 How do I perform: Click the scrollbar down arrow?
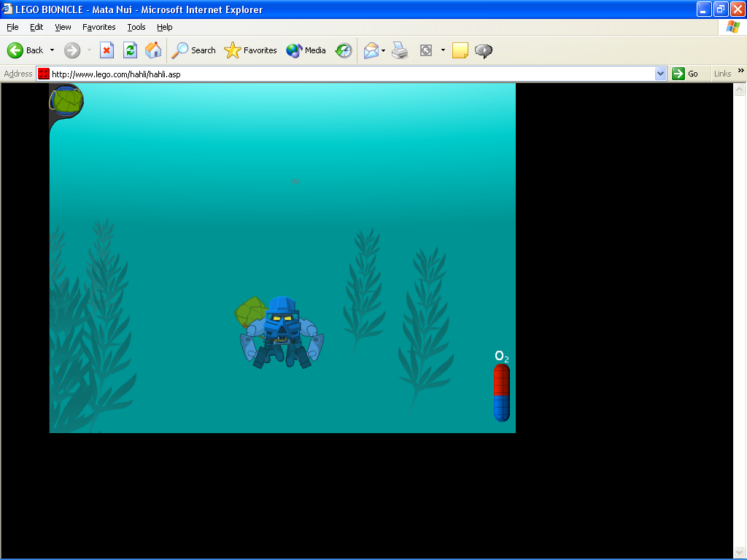(x=740, y=553)
